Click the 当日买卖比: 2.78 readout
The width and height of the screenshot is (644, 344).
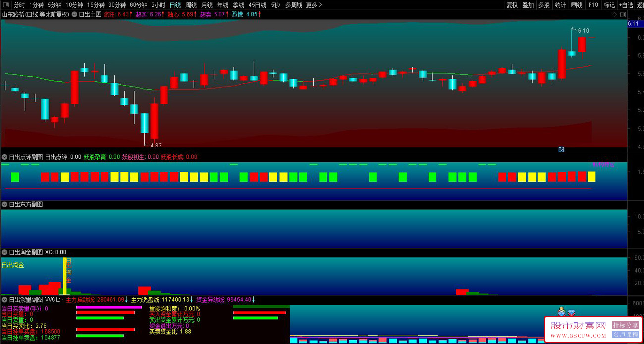[24, 326]
